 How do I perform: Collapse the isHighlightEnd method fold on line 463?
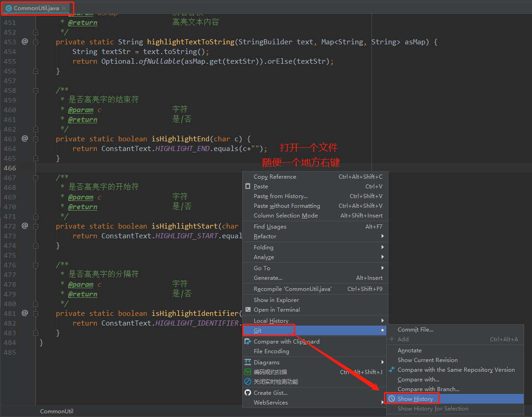point(36,139)
